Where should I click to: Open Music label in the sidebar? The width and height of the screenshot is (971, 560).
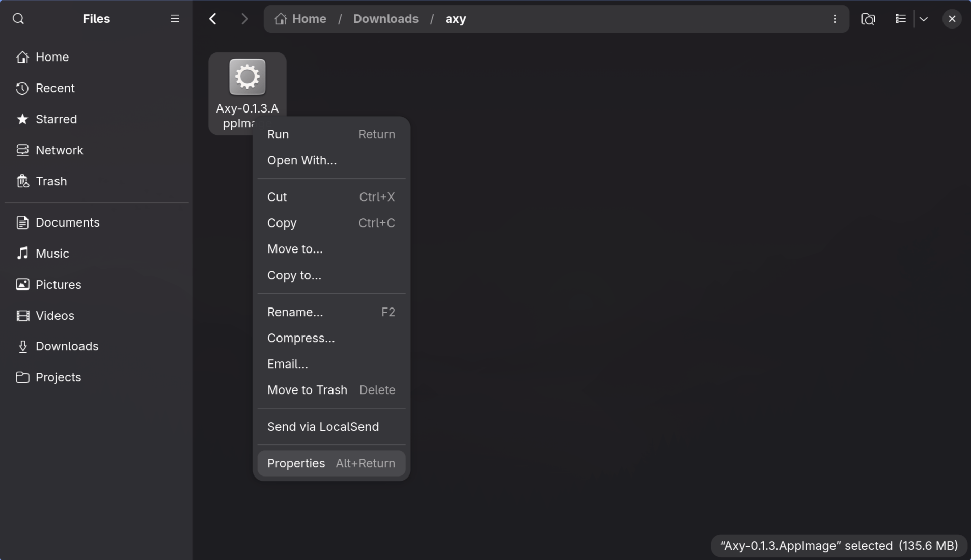52,254
